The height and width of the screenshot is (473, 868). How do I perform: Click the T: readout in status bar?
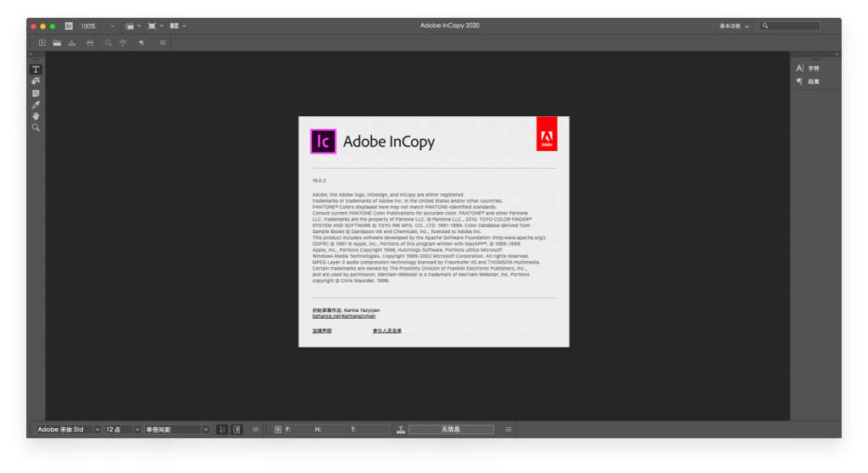[x=353, y=429]
